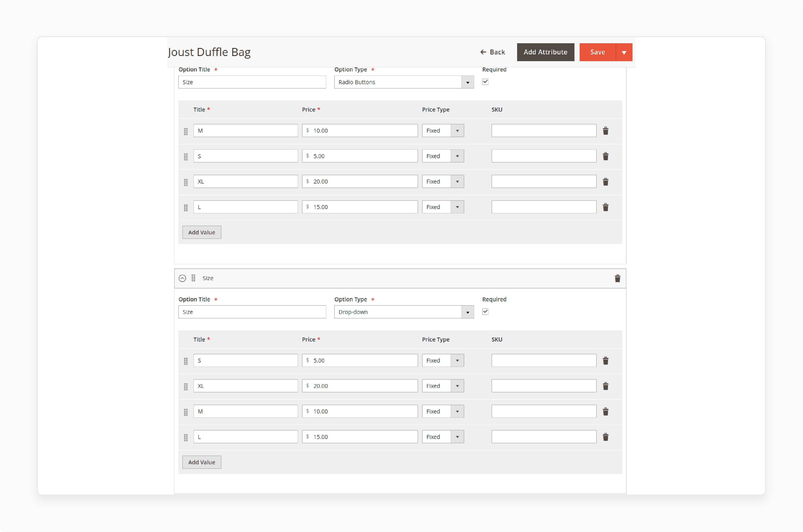Grab drag handle of L row in Radio Buttons option
Viewport: 803px width, 532px height.
tap(186, 208)
